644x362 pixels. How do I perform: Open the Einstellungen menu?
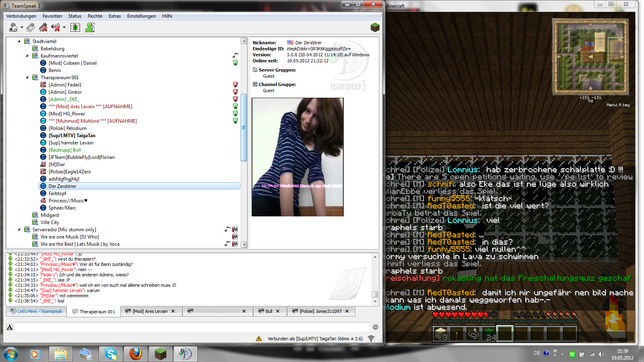coord(141,16)
